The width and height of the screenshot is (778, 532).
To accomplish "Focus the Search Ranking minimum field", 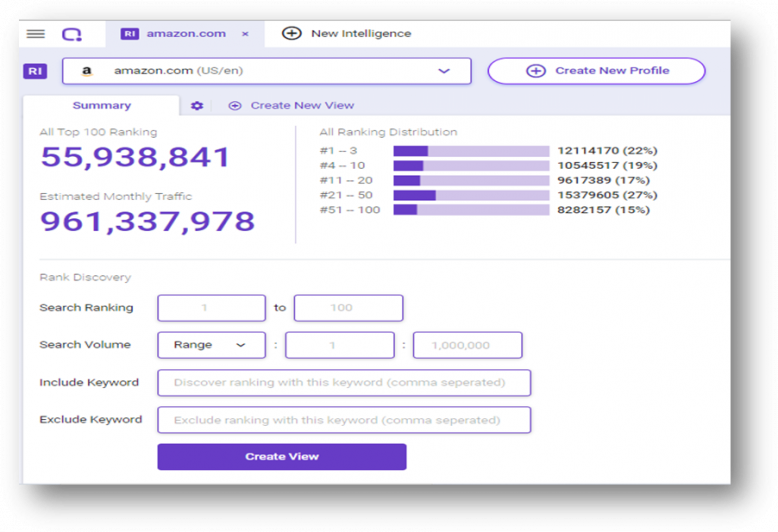I will [211, 308].
